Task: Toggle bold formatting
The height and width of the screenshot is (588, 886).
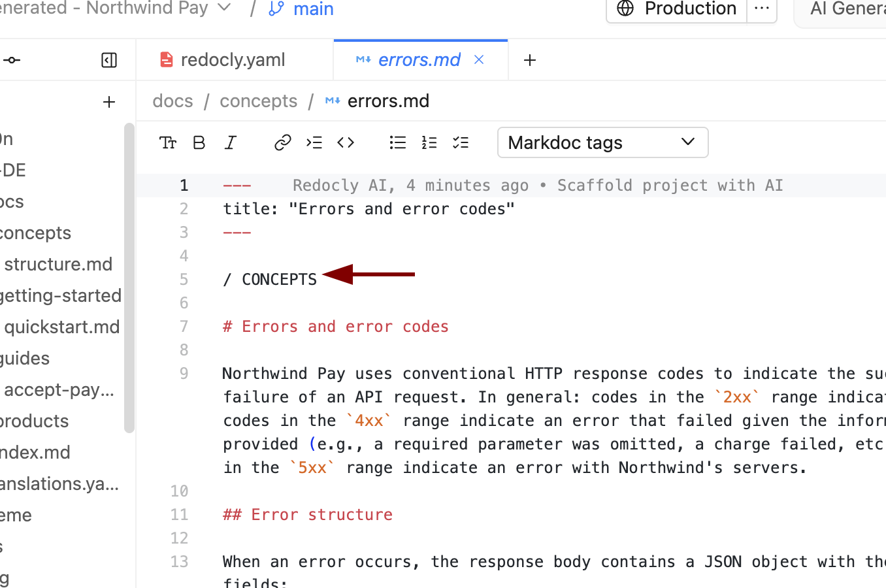Action: pos(199,142)
